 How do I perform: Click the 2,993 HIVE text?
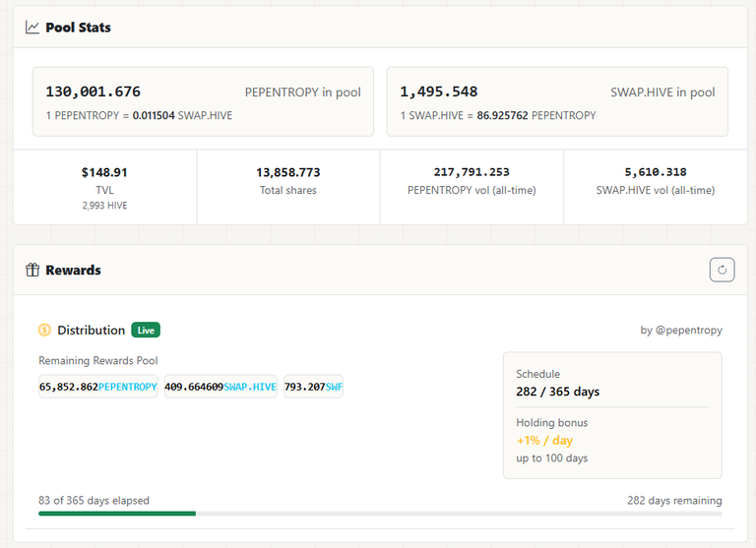[x=104, y=206]
